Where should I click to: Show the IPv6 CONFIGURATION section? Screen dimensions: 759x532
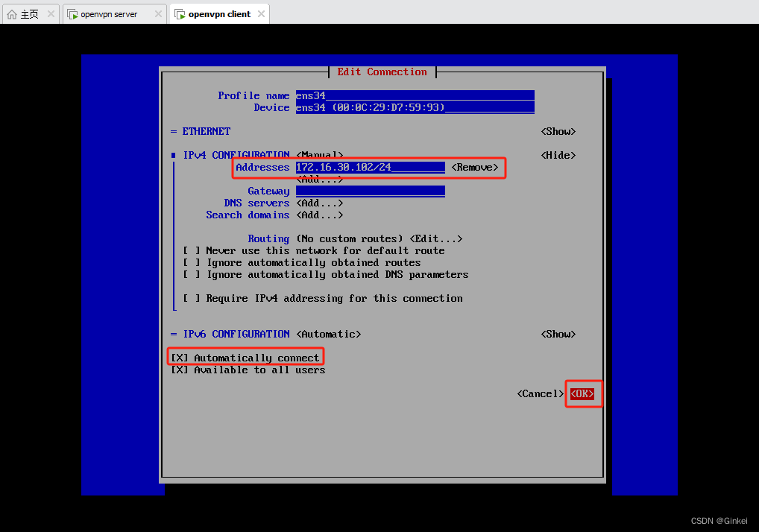click(x=558, y=335)
